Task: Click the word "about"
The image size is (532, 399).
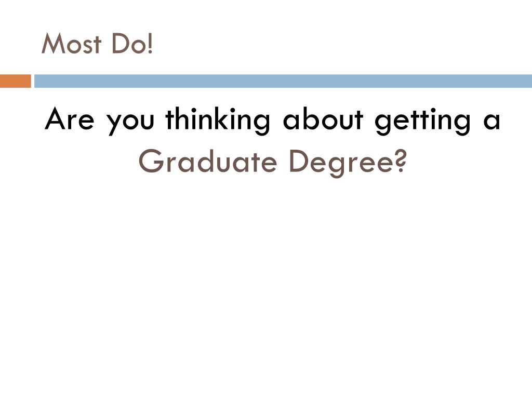Action: click(x=323, y=119)
